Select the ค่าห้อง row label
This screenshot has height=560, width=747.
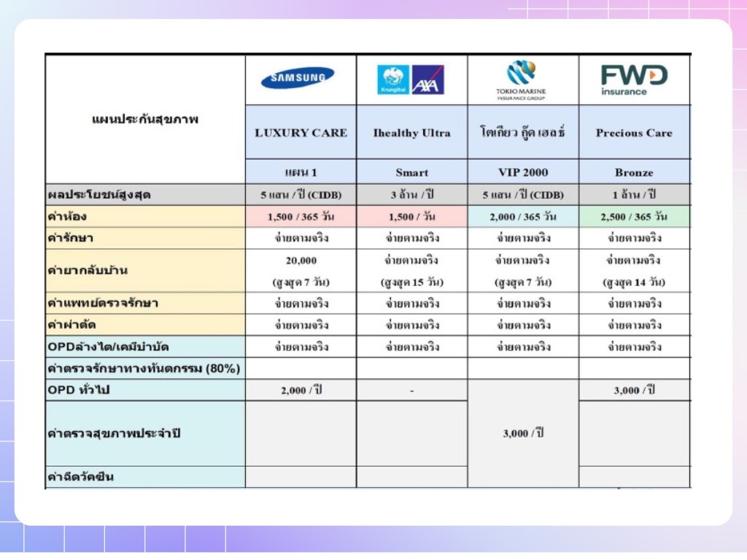point(145,217)
